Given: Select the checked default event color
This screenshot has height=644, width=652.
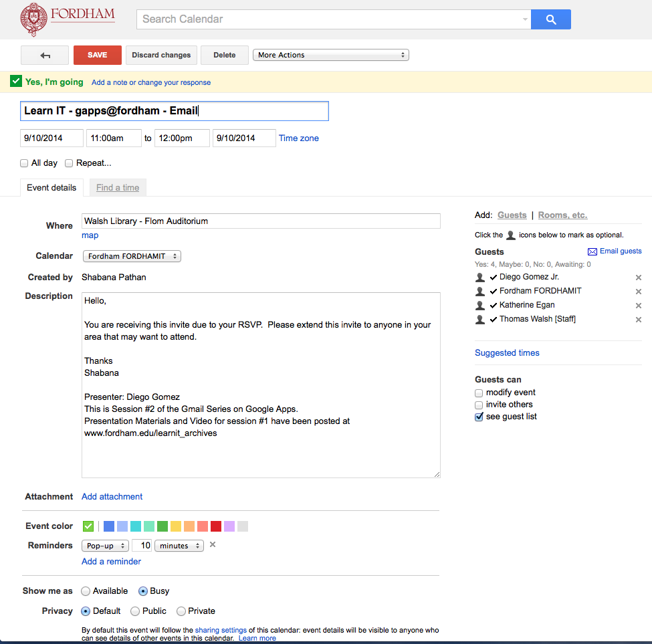Looking at the screenshot, I should (88, 526).
